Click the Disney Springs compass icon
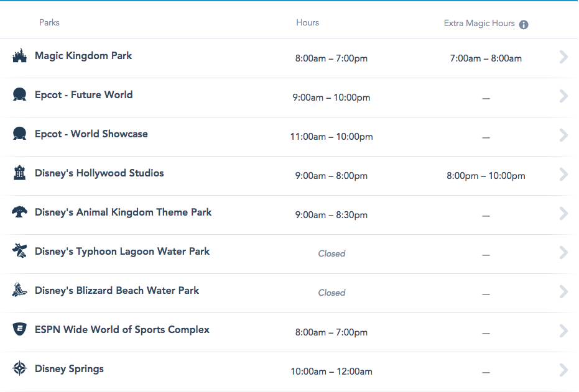The image size is (579, 392). pos(19,369)
